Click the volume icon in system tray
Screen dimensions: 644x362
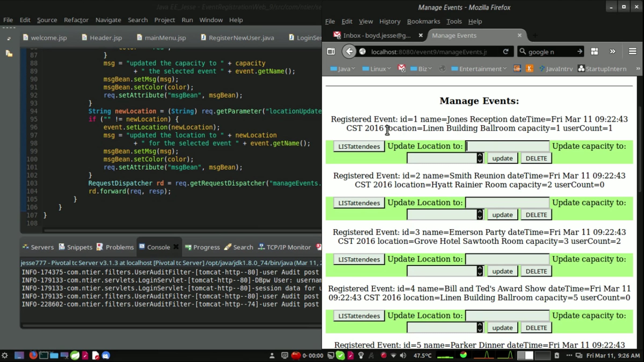pos(403,356)
